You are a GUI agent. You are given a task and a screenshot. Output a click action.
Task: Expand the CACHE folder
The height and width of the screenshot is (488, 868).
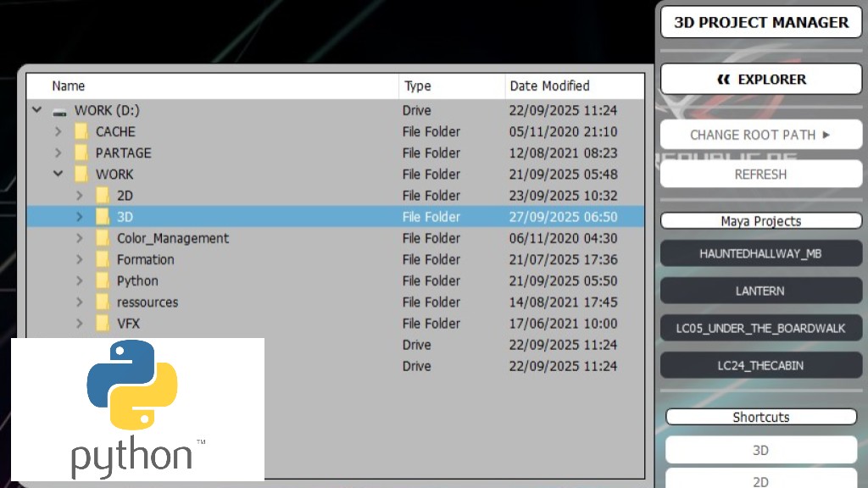pyautogui.click(x=58, y=132)
